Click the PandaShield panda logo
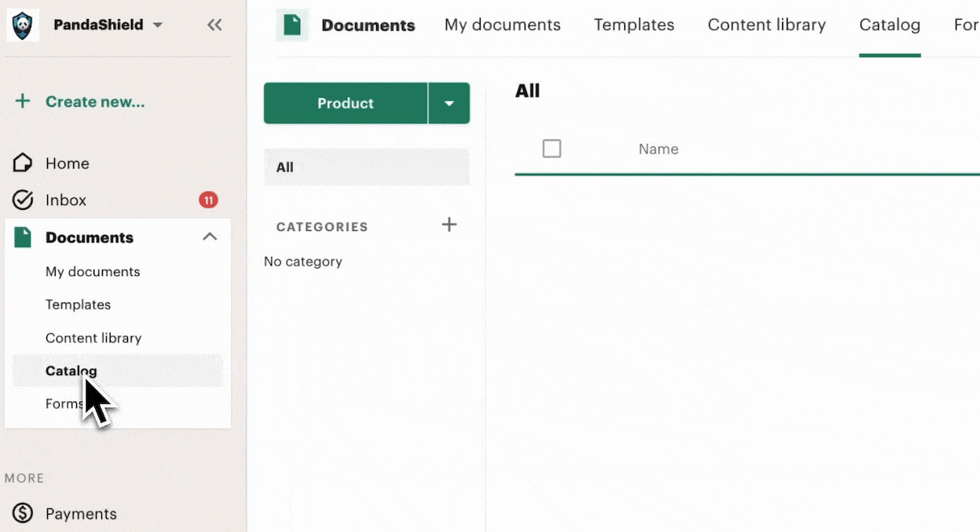 click(23, 24)
